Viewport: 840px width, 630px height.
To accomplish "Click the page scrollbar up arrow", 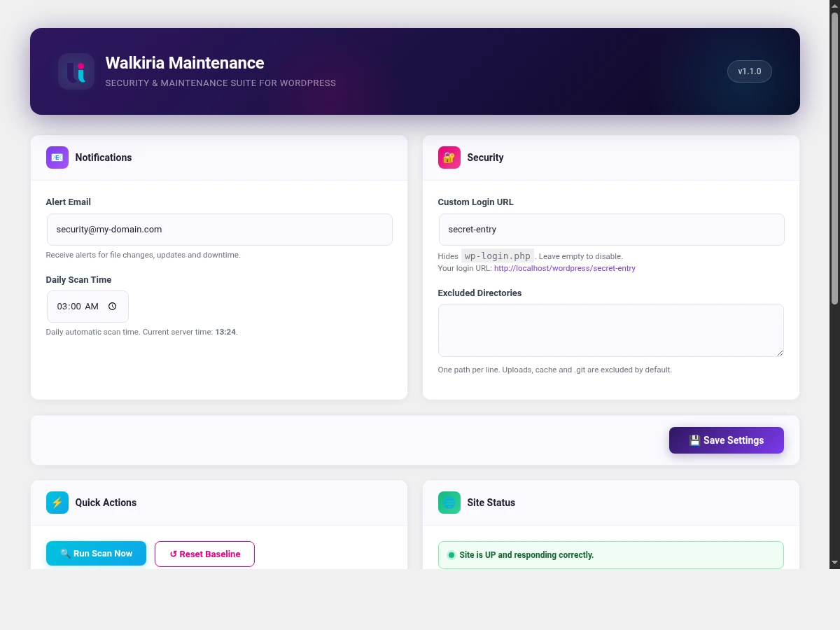I will 834,6.
